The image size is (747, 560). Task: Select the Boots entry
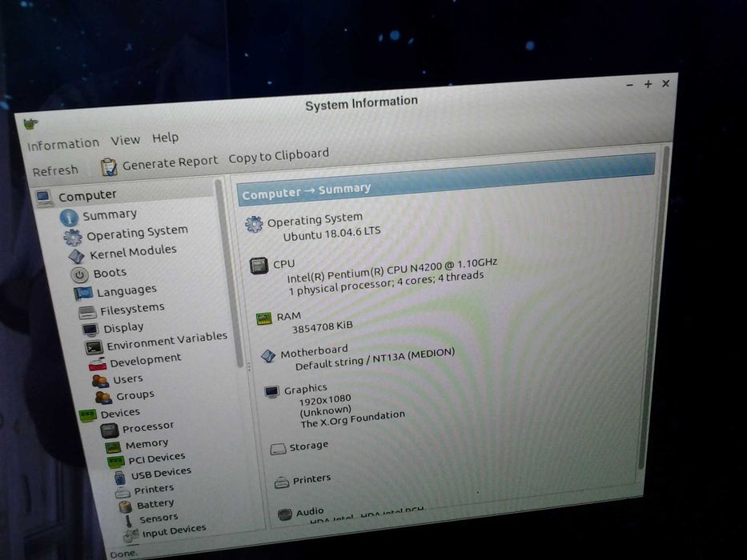[110, 273]
